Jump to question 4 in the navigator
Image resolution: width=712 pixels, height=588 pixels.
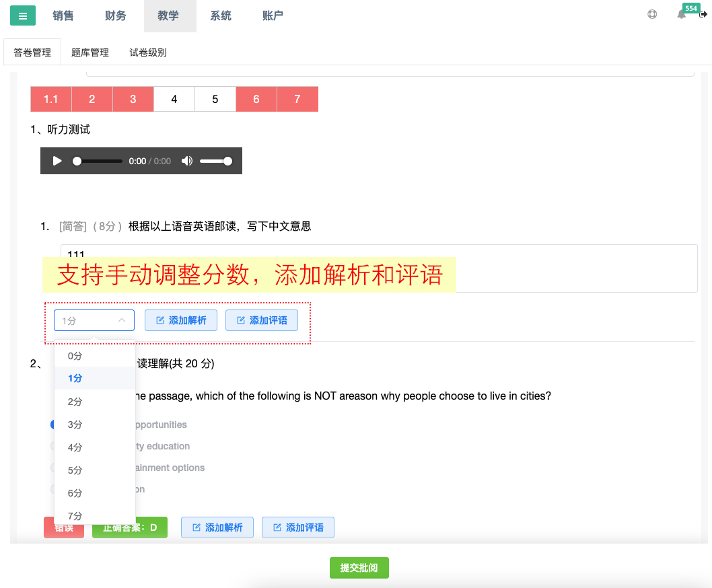(x=174, y=99)
